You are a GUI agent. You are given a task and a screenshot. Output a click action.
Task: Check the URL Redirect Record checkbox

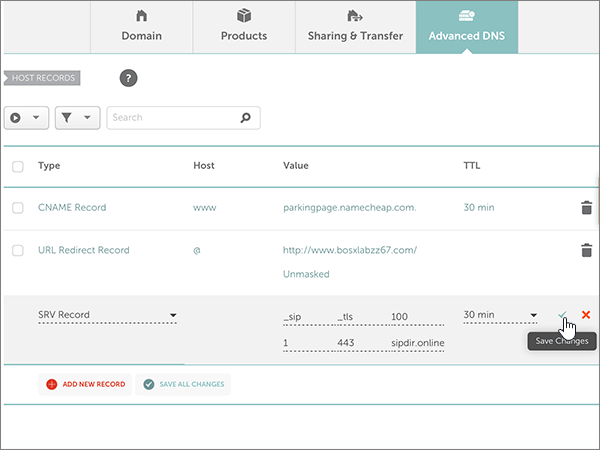click(18, 250)
